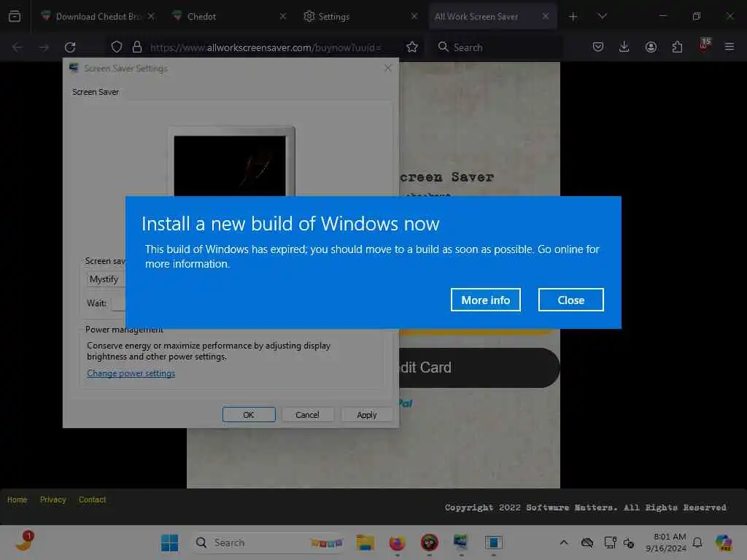Open Firefox from the taskbar
Image resolution: width=747 pixels, height=560 pixels.
click(398, 542)
